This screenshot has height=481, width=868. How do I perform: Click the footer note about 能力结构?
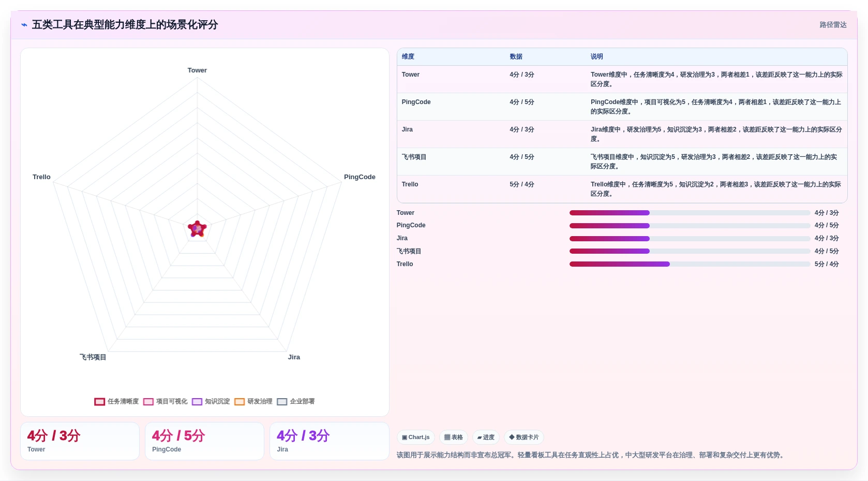pyautogui.click(x=591, y=455)
